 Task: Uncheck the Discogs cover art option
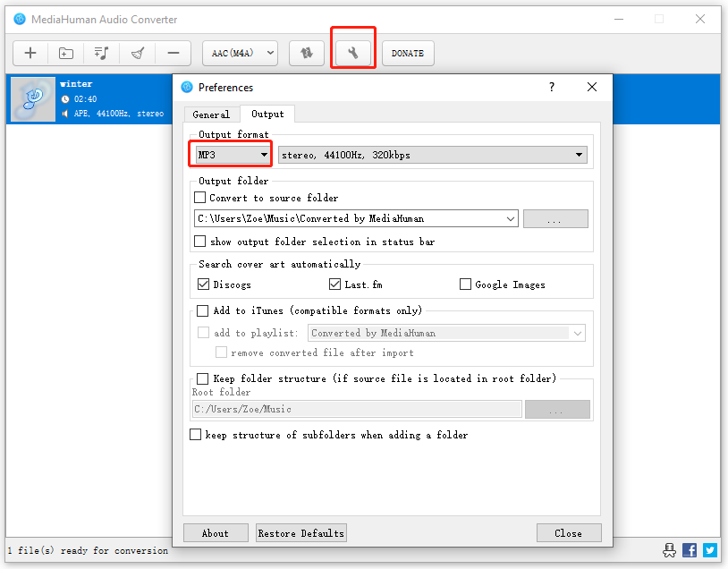203,284
